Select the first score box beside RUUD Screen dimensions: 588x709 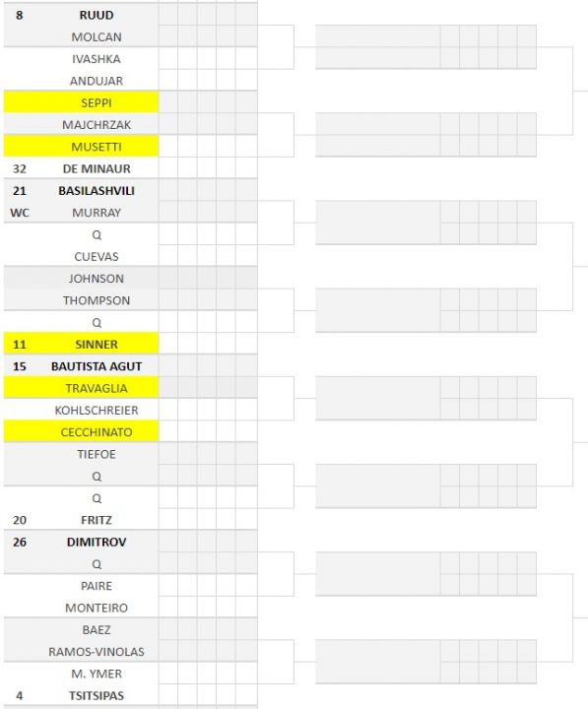pyautogui.click(x=168, y=15)
